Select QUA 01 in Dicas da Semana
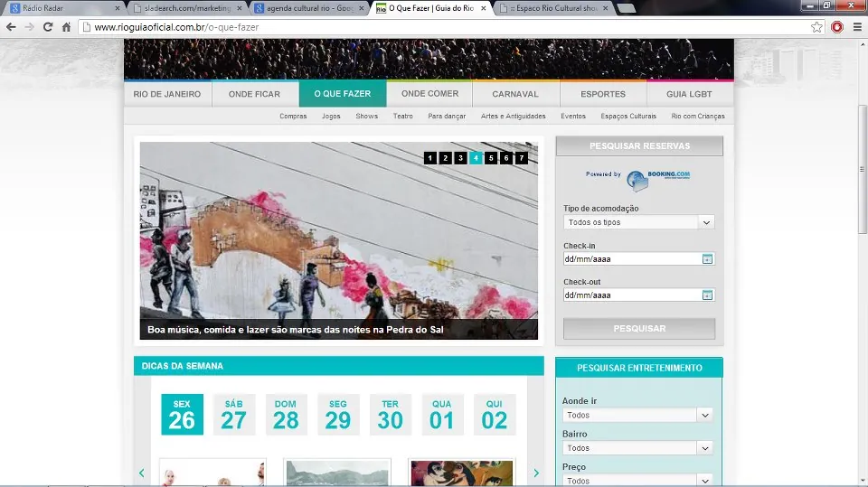Viewport: 868px width, 487px height. (x=442, y=415)
